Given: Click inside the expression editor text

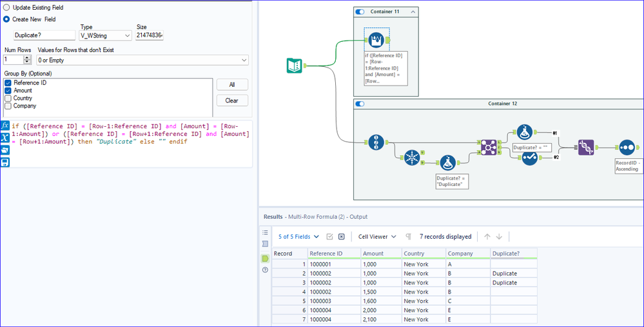Looking at the screenshot, I should (x=131, y=134).
